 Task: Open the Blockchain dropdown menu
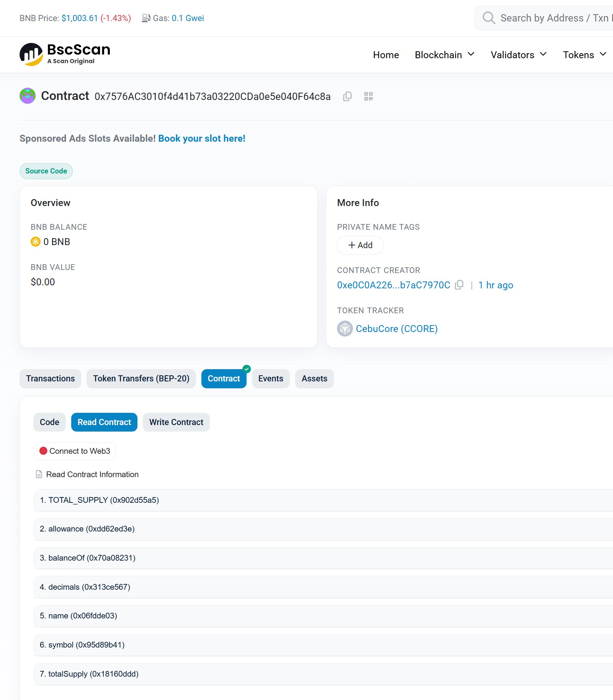pos(444,55)
